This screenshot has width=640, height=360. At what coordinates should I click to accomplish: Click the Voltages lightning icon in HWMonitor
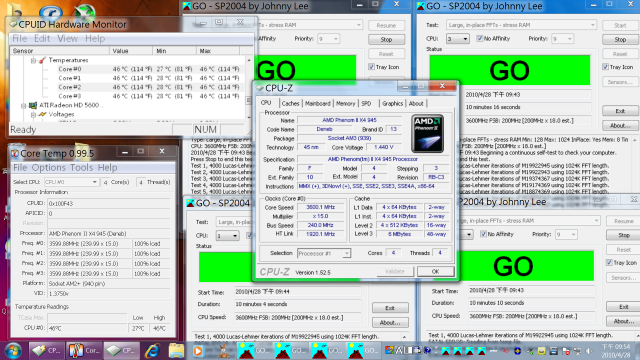(x=42, y=114)
